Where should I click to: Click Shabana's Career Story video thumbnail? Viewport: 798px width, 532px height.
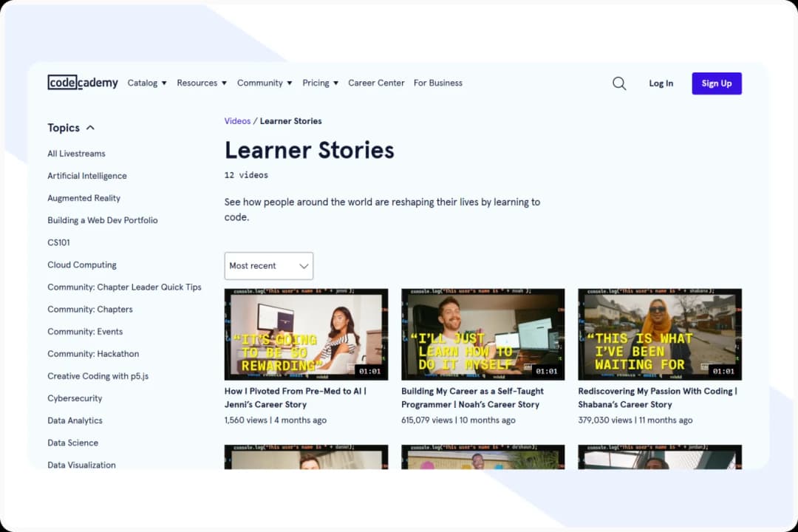(x=660, y=333)
